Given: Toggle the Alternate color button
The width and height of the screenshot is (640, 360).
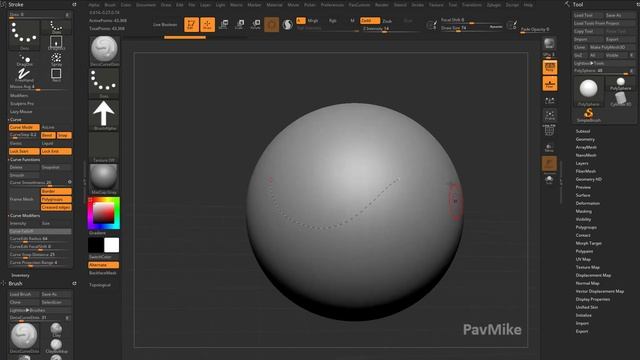Looking at the screenshot, I should [x=104, y=265].
